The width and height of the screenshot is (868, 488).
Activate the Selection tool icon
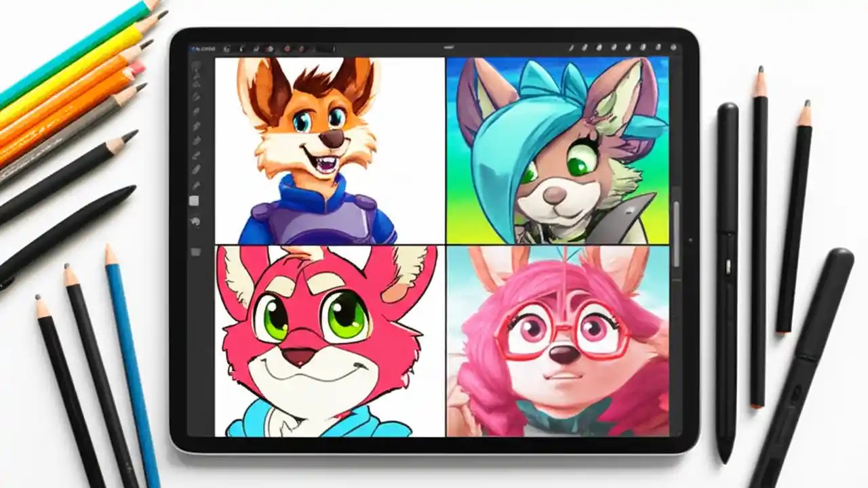(255, 49)
